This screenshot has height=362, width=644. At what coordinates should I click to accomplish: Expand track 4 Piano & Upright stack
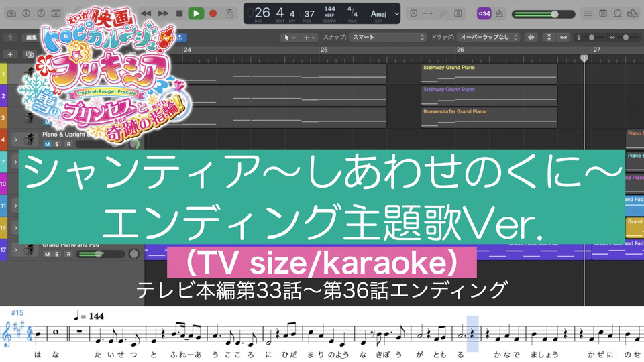15,140
